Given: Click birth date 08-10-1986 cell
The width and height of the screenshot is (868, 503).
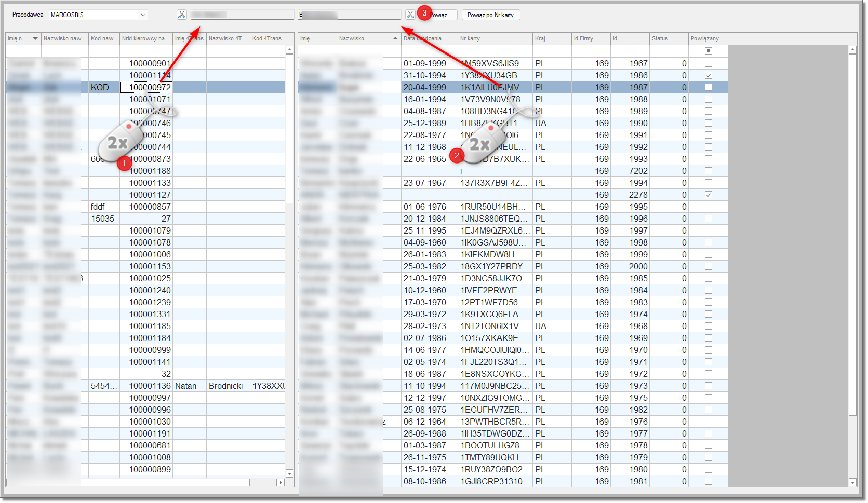Looking at the screenshot, I should (x=430, y=481).
